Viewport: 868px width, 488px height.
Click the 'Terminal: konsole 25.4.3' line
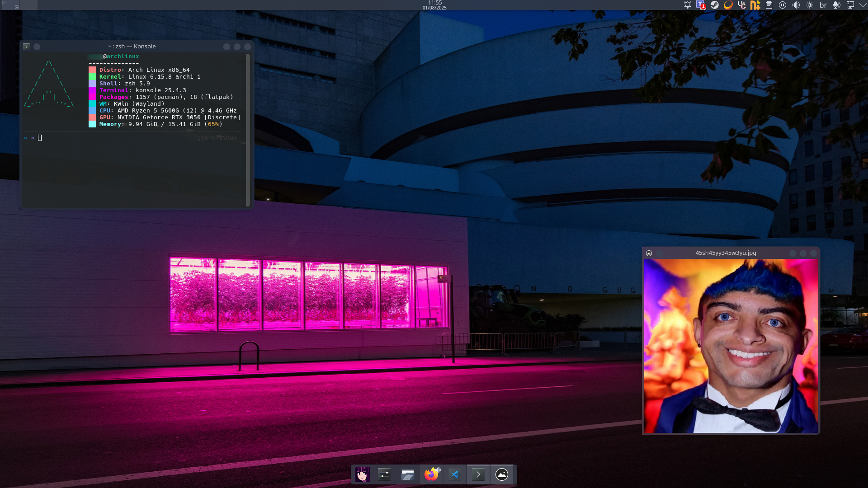tap(143, 90)
